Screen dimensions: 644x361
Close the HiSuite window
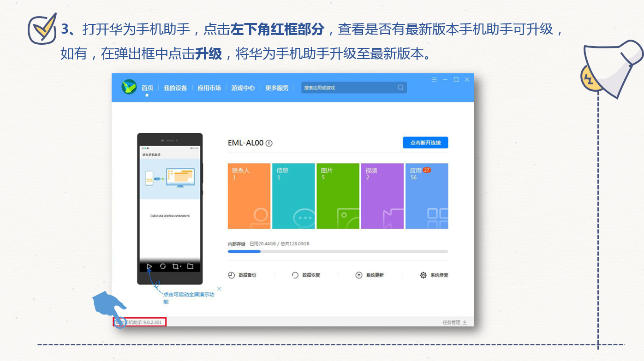467,80
